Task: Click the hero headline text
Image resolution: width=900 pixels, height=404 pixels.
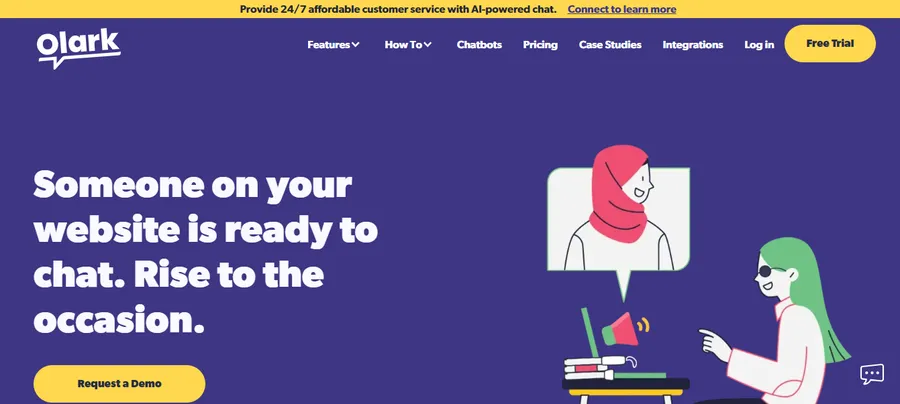Action: point(205,252)
